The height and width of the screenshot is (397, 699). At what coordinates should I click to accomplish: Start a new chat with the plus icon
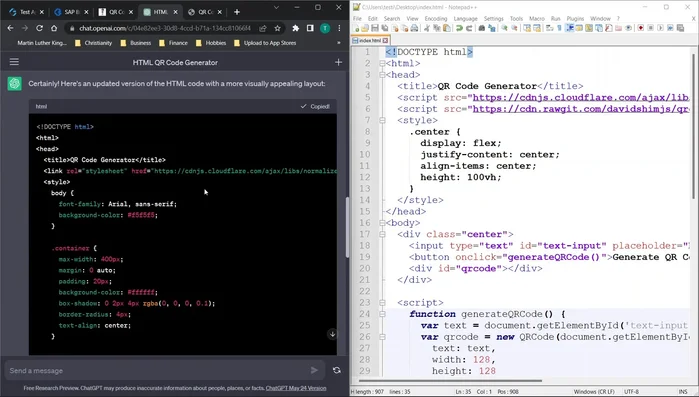point(338,62)
